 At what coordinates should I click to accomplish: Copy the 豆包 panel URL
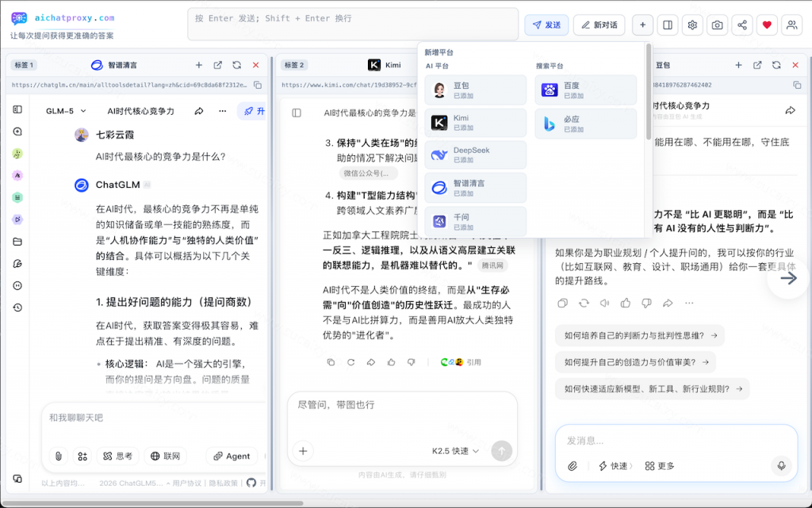click(x=797, y=85)
